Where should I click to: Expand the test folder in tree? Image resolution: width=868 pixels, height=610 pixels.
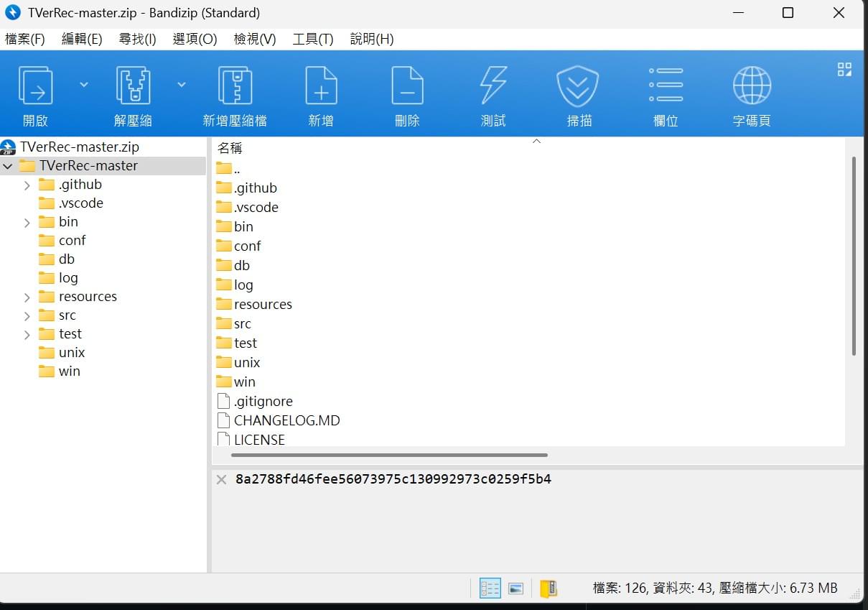tap(27, 335)
